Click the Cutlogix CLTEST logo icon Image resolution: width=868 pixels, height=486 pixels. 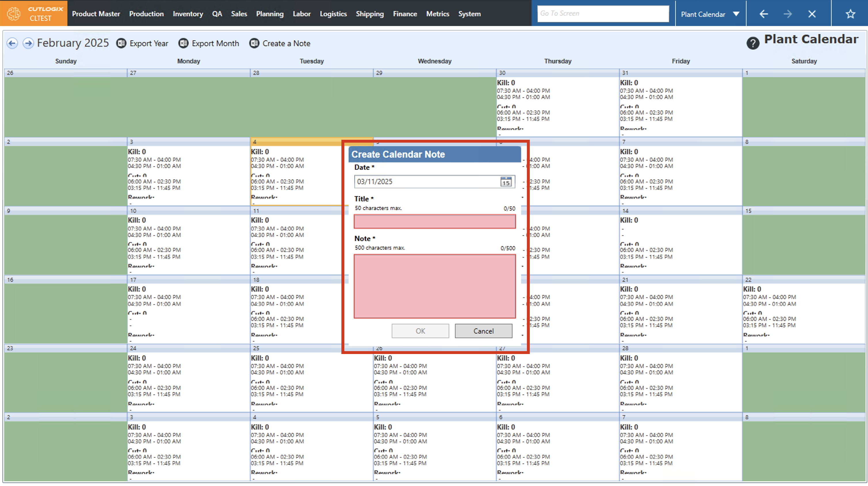click(14, 14)
